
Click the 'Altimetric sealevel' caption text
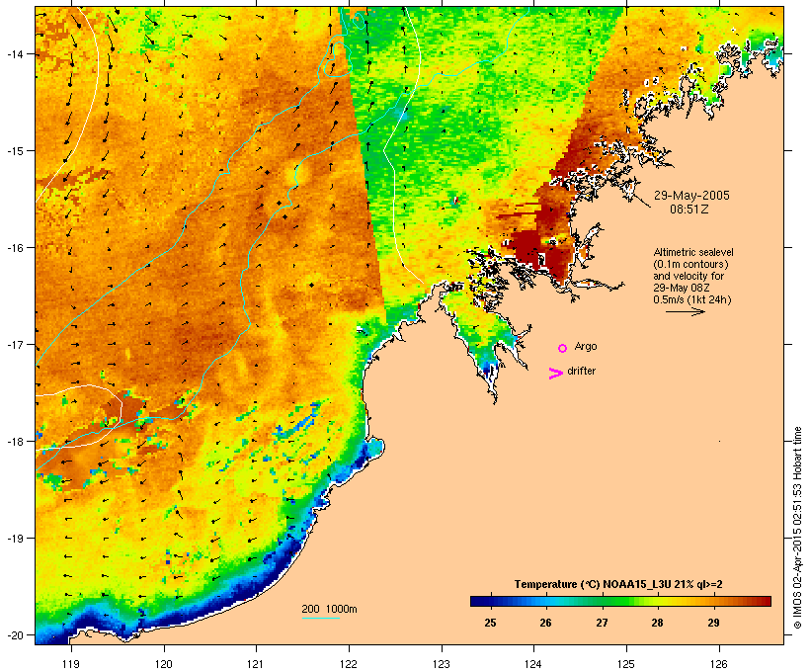coord(693,252)
